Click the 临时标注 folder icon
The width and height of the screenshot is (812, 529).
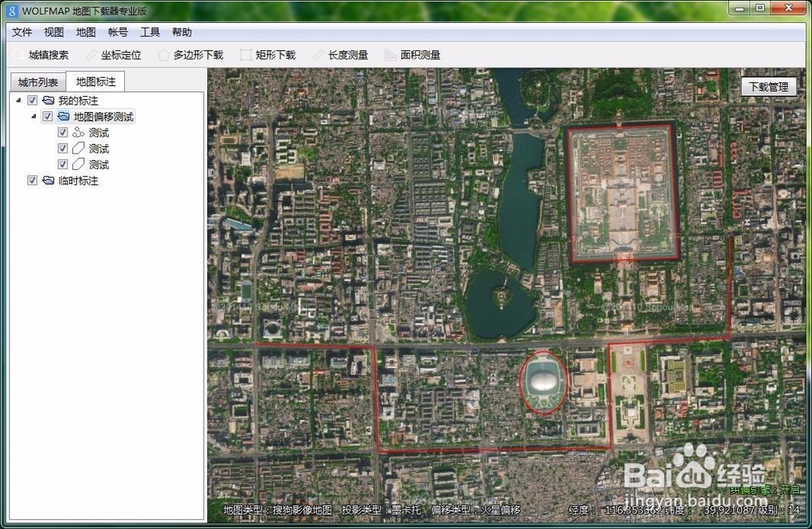tap(47, 180)
